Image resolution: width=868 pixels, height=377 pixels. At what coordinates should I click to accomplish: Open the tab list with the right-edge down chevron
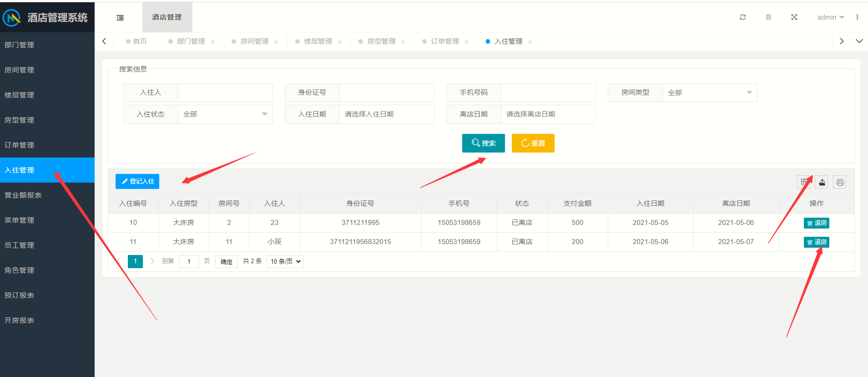coord(859,41)
